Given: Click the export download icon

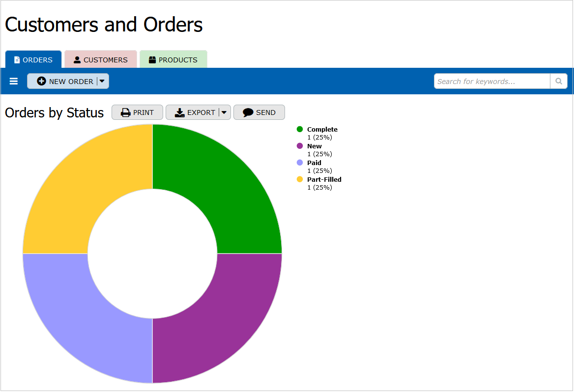Looking at the screenshot, I should click(x=179, y=112).
